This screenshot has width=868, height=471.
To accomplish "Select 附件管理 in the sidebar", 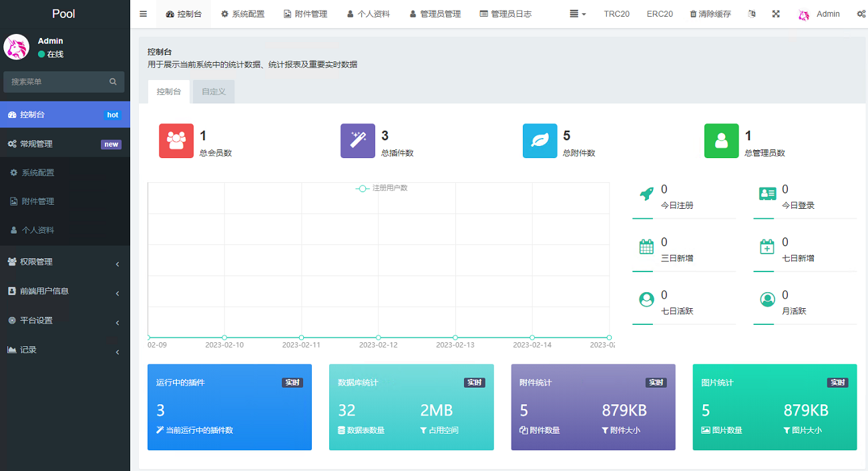I will coord(38,201).
